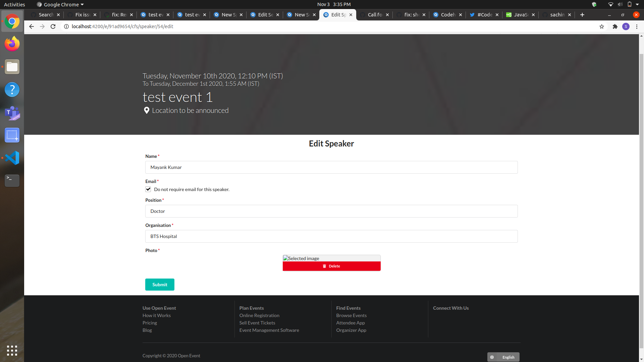644x362 pixels.
Task: Expand the system menu arrow in top bar
Action: click(x=637, y=4)
